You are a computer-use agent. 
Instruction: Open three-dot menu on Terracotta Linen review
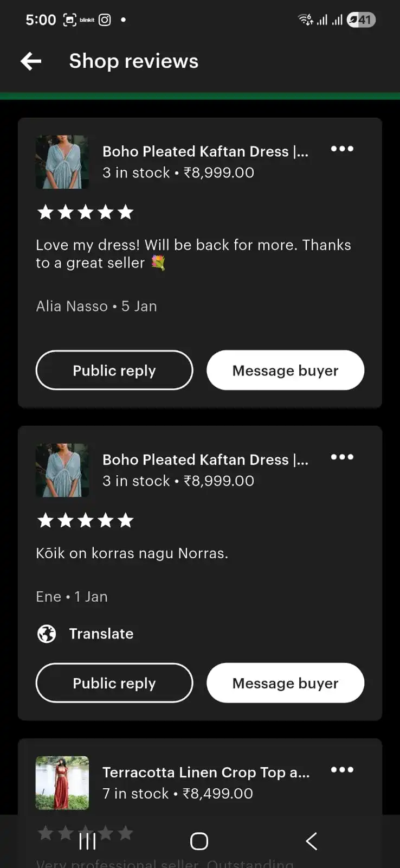click(342, 769)
